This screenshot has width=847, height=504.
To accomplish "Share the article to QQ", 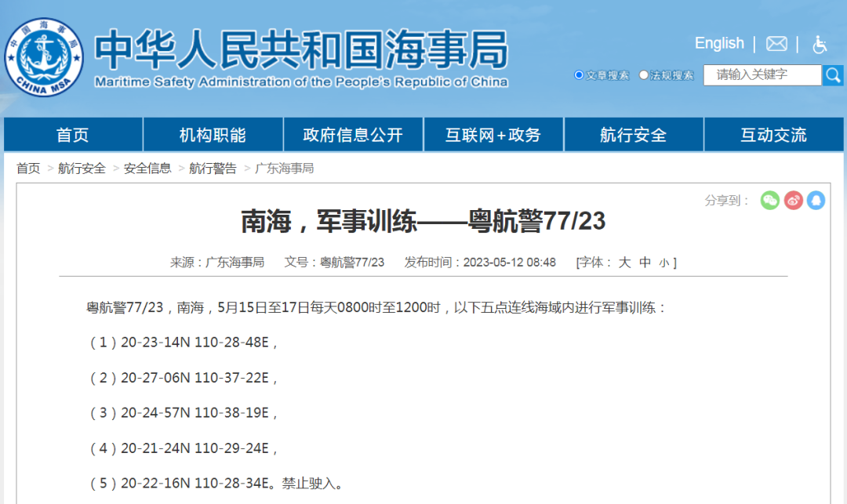I will (816, 201).
